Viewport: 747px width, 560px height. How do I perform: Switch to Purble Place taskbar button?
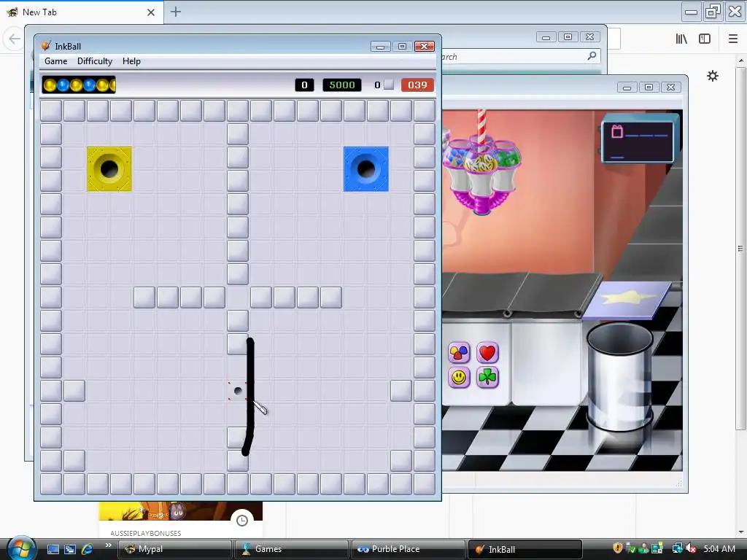409,549
